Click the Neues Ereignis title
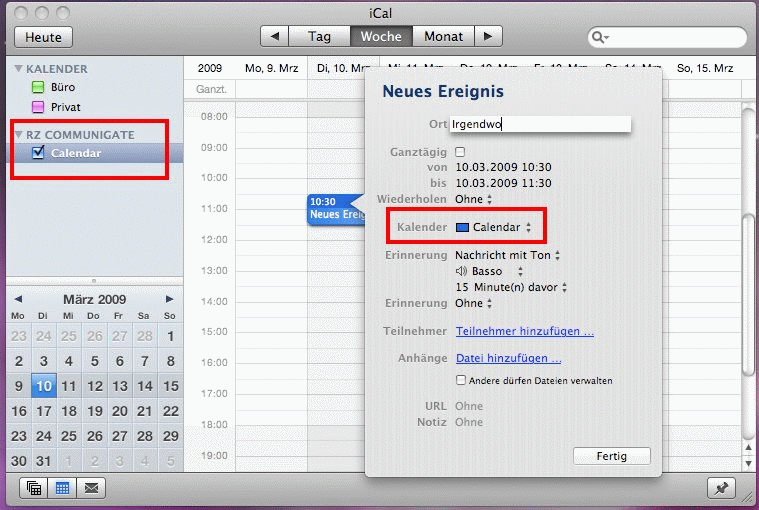The width and height of the screenshot is (759, 510). [x=443, y=91]
